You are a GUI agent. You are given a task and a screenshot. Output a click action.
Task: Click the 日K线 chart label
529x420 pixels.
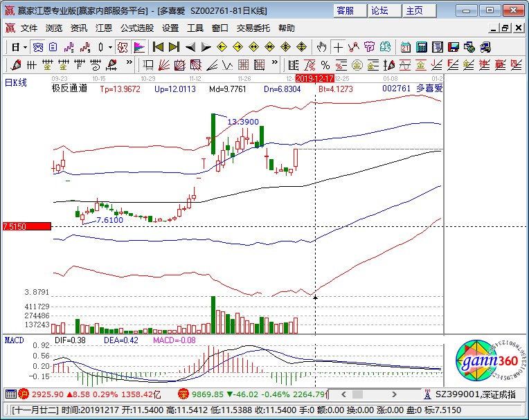[x=15, y=82]
